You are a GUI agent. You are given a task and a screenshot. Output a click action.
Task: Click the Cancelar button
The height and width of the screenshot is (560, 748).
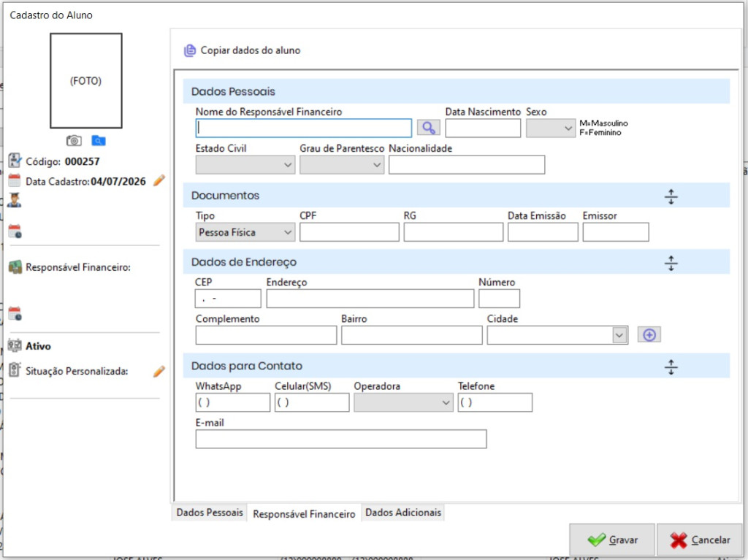click(x=699, y=540)
